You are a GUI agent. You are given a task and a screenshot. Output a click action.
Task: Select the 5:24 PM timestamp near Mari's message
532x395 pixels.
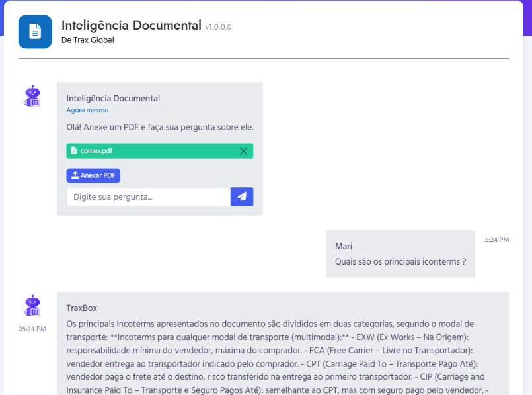click(x=496, y=240)
